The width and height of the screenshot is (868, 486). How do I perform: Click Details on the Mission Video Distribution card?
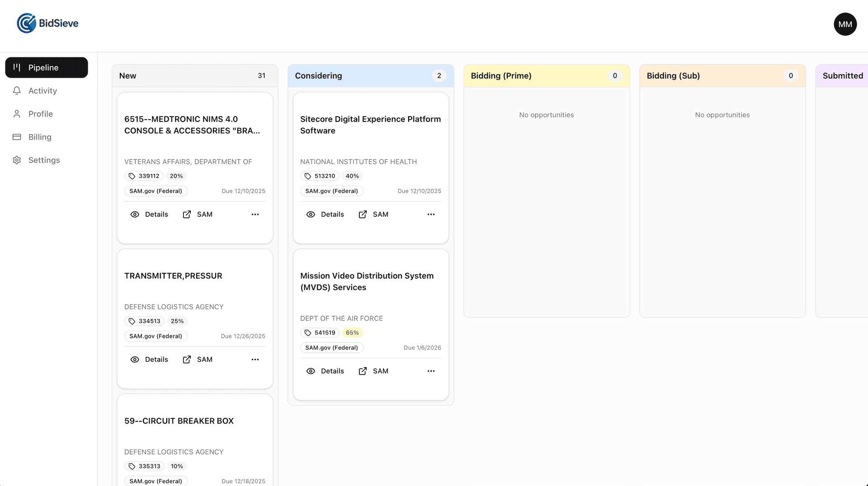point(332,371)
